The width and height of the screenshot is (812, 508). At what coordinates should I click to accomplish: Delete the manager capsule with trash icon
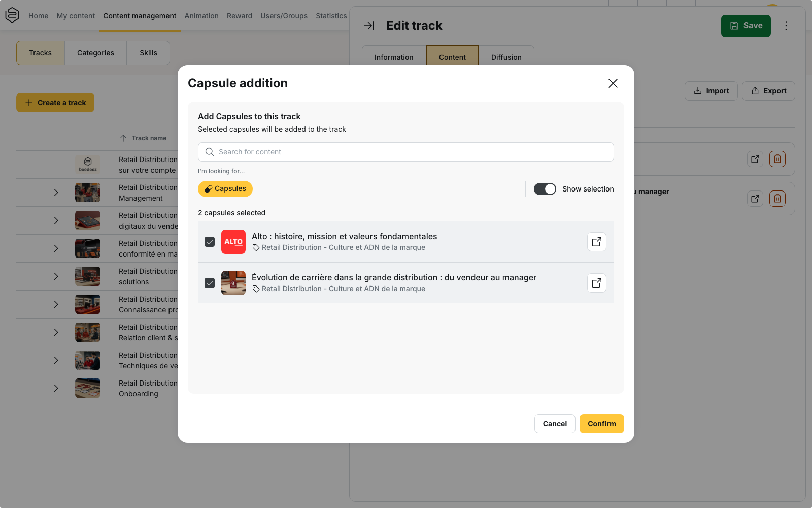coord(777,199)
